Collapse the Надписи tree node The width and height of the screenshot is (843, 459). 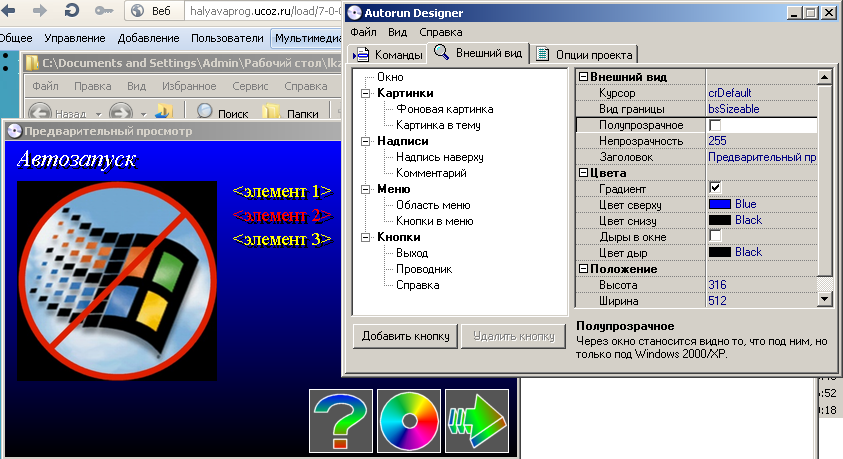[366, 141]
